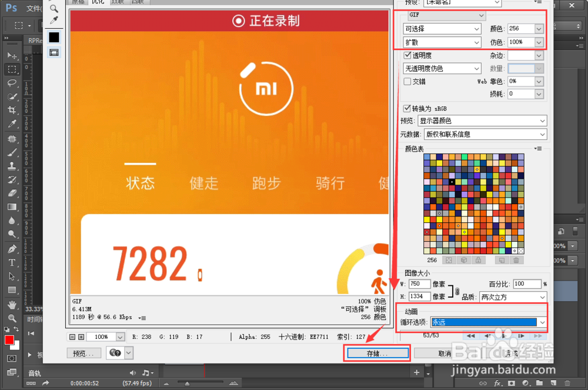Open the 无透明度仿色 dropdown

coord(442,69)
